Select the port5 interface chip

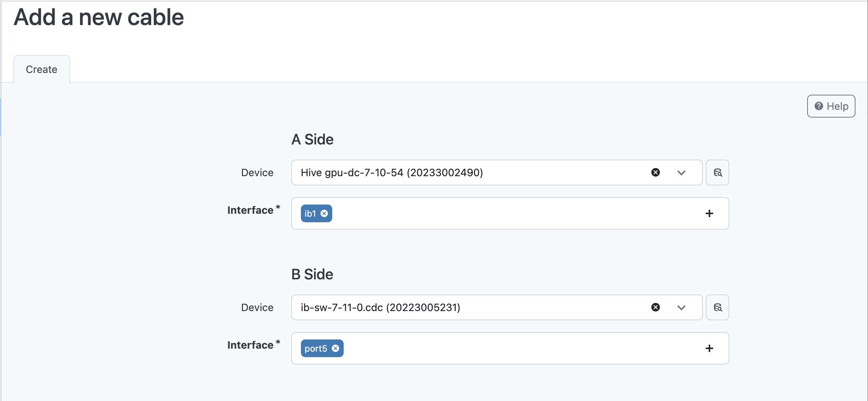pyautogui.click(x=316, y=349)
